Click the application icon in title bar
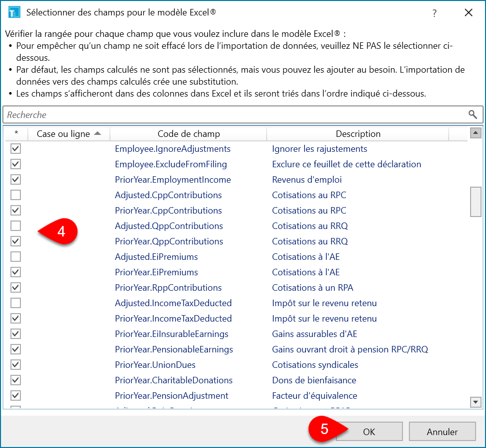Image resolution: width=486 pixels, height=448 pixels. 14,12
